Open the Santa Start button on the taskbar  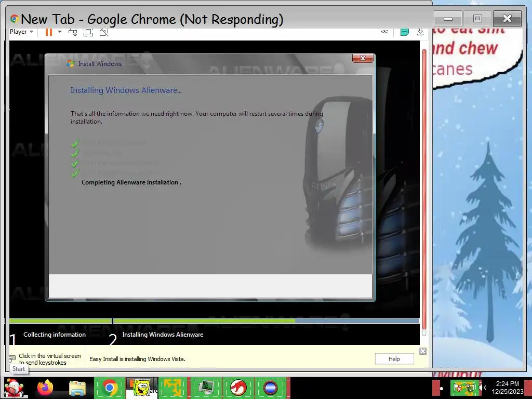(x=14, y=388)
